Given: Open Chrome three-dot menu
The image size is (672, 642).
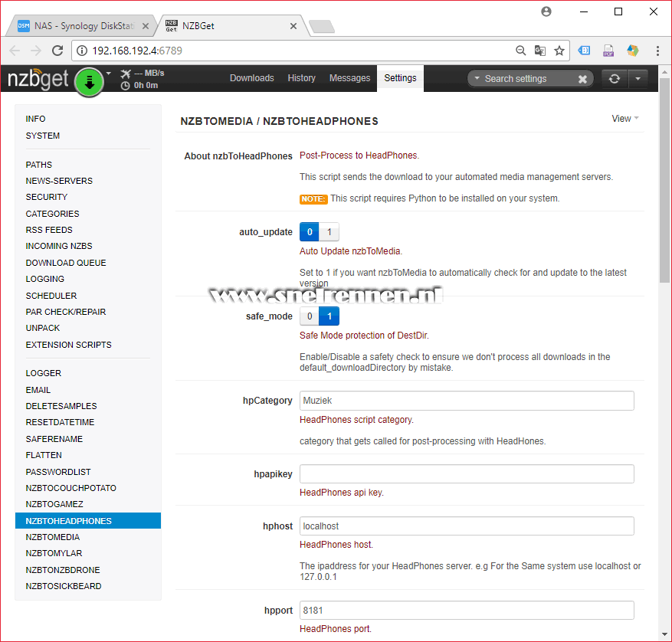Looking at the screenshot, I should point(657,51).
